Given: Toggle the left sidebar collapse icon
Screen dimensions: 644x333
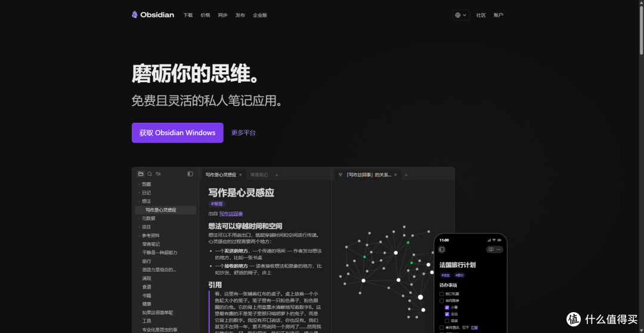Looking at the screenshot, I should coord(190,174).
